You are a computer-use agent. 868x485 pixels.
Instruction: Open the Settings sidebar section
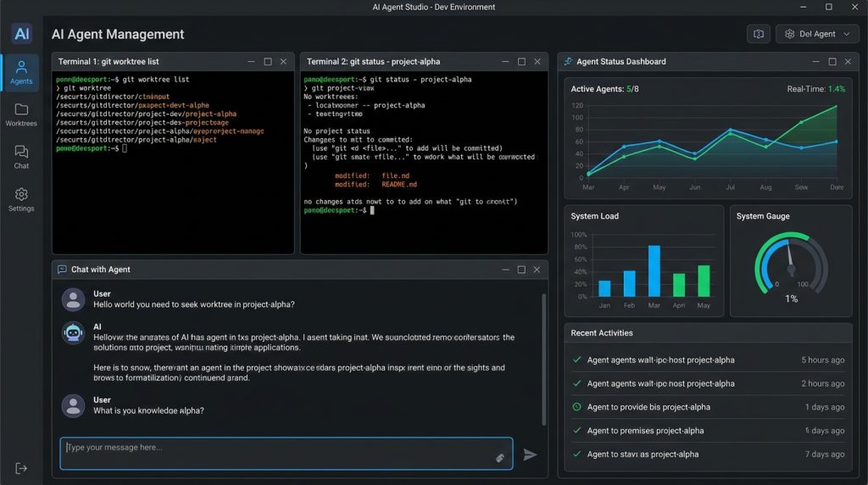click(x=21, y=200)
